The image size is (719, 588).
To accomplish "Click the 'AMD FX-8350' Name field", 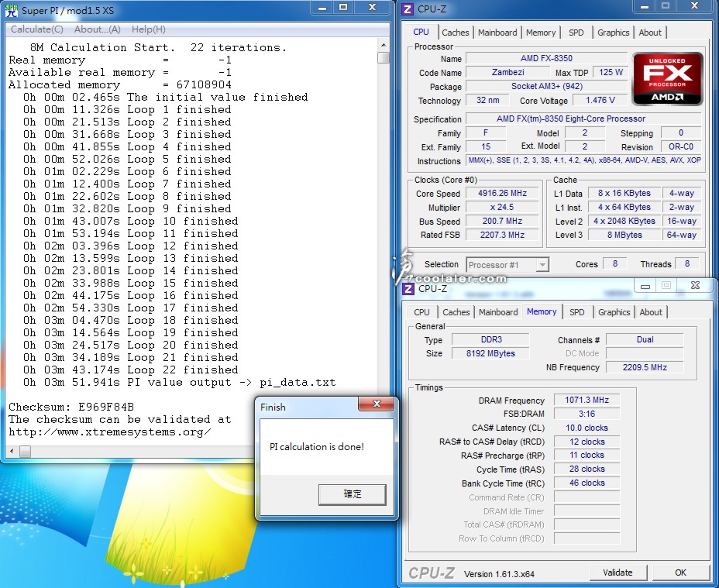I will [x=546, y=58].
